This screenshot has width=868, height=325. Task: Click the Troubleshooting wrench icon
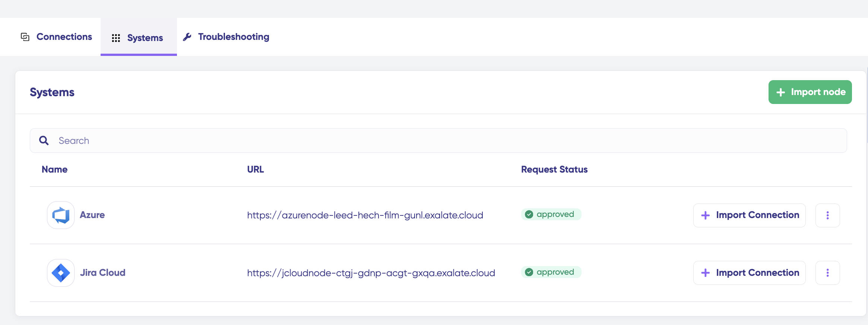[x=187, y=37]
